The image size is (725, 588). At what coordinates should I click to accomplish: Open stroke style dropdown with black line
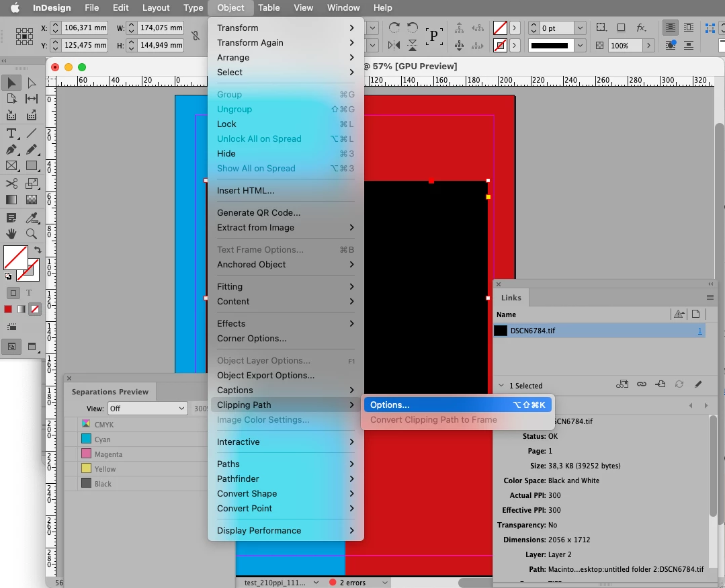[x=580, y=46]
